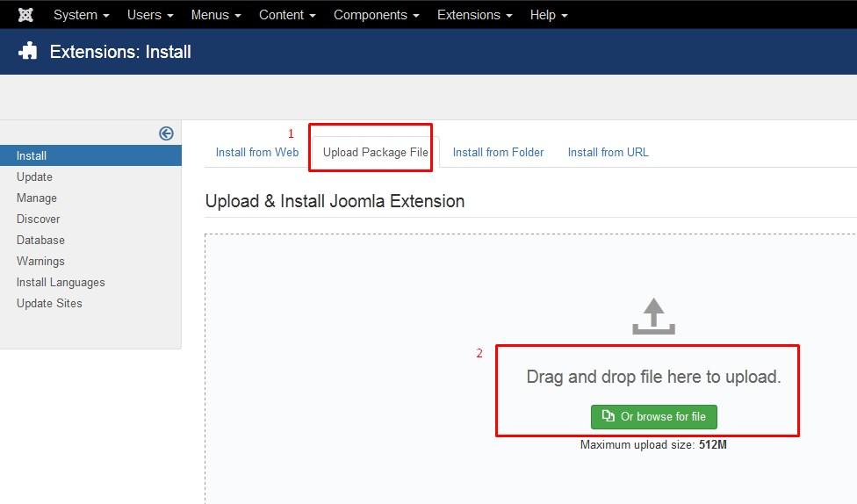
Task: Click the Extensions puzzle piece icon
Action: (28, 52)
